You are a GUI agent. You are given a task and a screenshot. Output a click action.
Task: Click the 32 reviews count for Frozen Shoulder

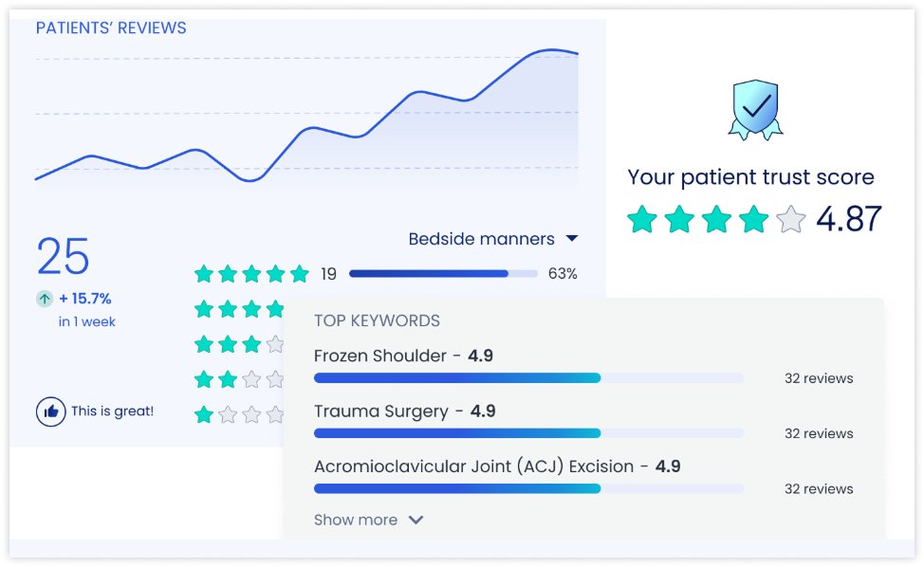(x=818, y=378)
